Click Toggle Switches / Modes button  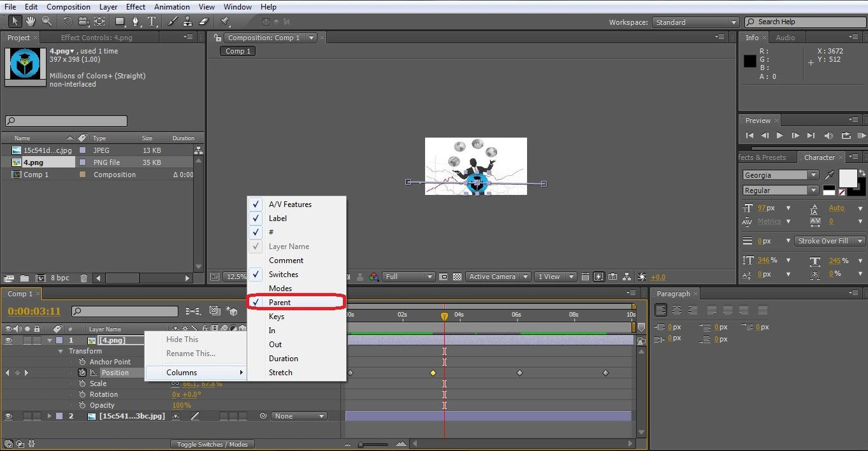click(x=212, y=444)
